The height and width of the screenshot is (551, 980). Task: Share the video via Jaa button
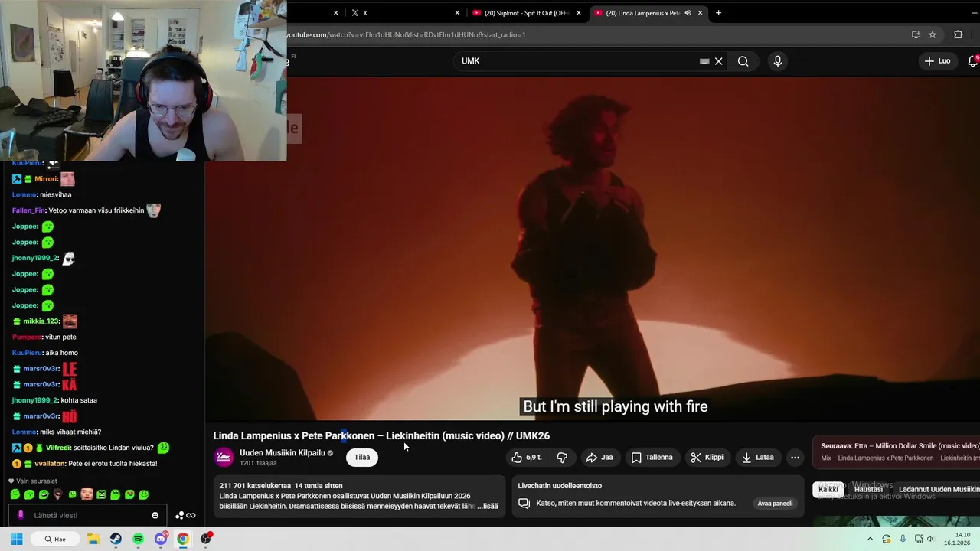(x=599, y=458)
